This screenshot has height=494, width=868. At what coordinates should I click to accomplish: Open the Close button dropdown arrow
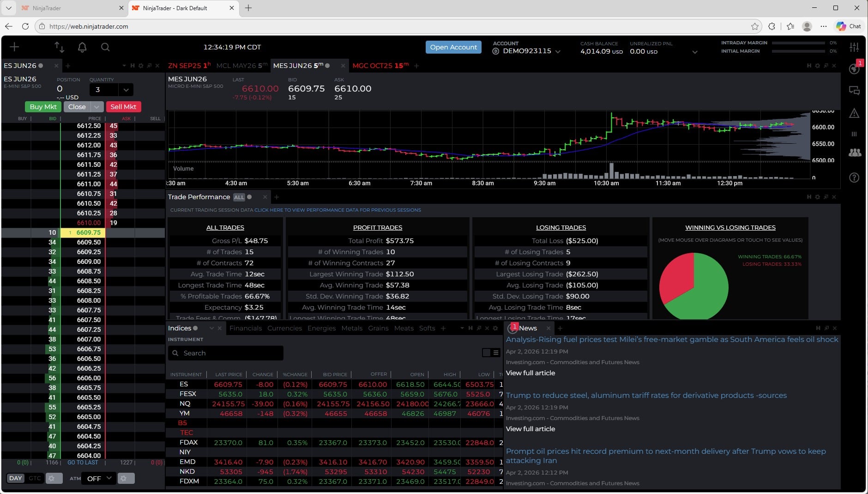[97, 107]
